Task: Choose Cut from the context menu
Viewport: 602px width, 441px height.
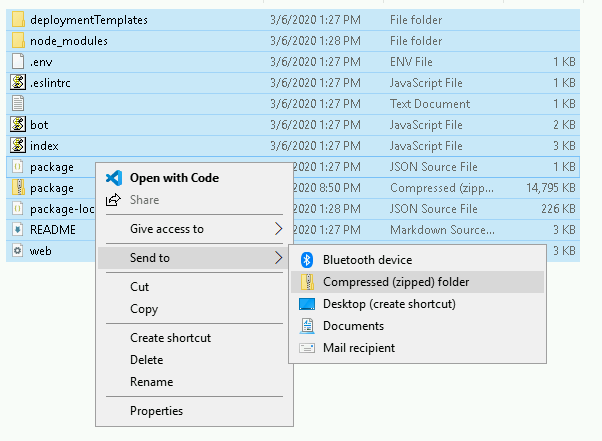Action: coord(140,287)
